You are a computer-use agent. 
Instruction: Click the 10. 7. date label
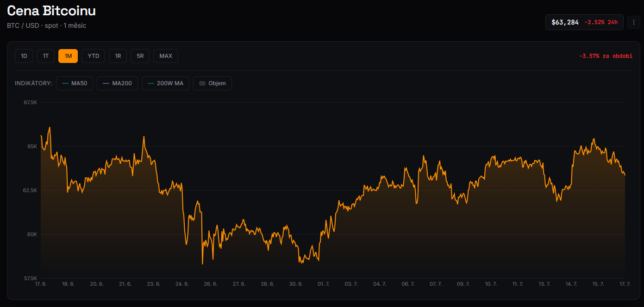pos(491,284)
